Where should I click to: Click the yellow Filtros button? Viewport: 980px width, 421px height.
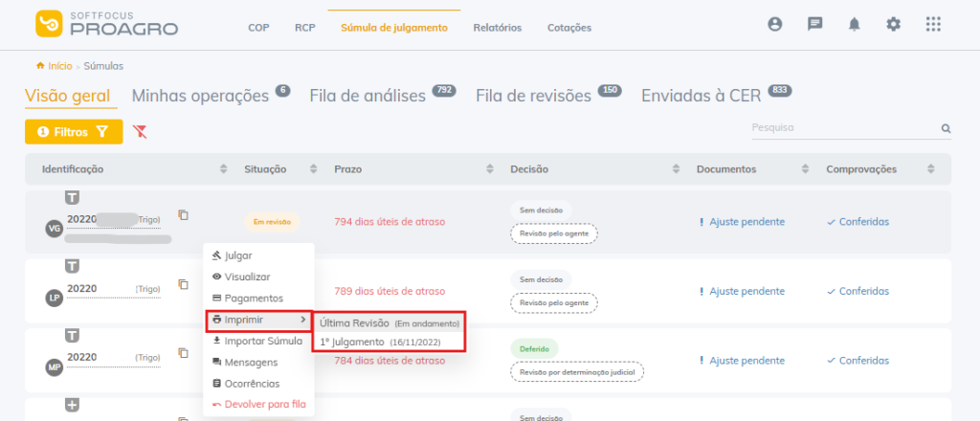click(74, 131)
